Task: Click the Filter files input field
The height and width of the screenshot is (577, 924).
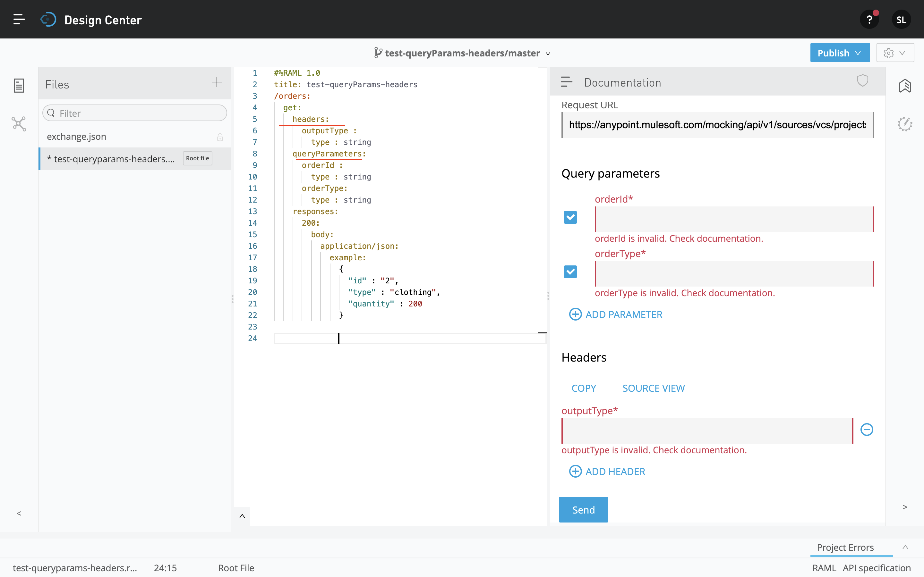Action: tap(135, 113)
